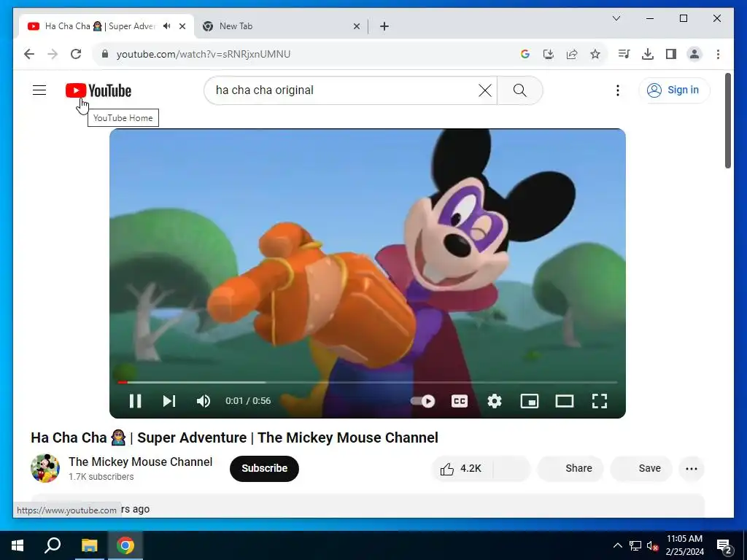Open the notification center
Image resolution: width=747 pixels, height=560 pixels.
click(x=724, y=545)
